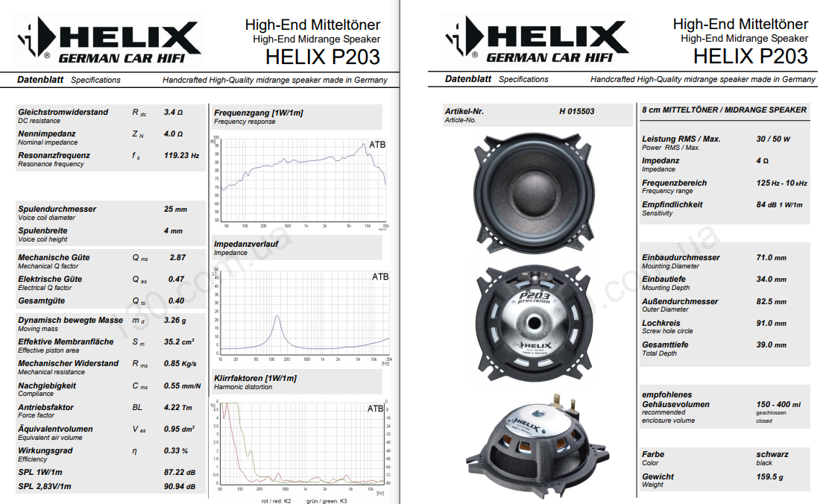
Task: Click the Klirrfaktoren [1W/1m] heading
Action: [x=255, y=378]
